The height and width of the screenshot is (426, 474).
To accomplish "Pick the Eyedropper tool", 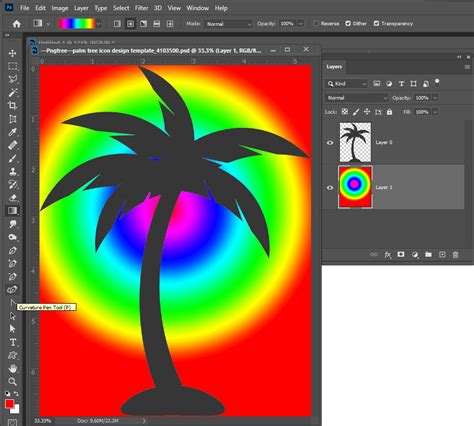I will point(13,132).
